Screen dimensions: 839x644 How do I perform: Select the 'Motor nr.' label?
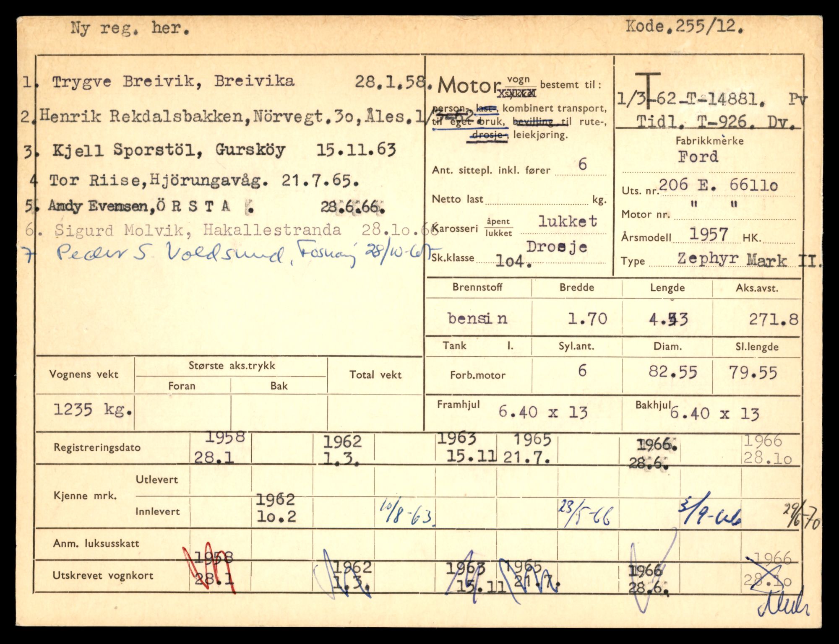[645, 215]
